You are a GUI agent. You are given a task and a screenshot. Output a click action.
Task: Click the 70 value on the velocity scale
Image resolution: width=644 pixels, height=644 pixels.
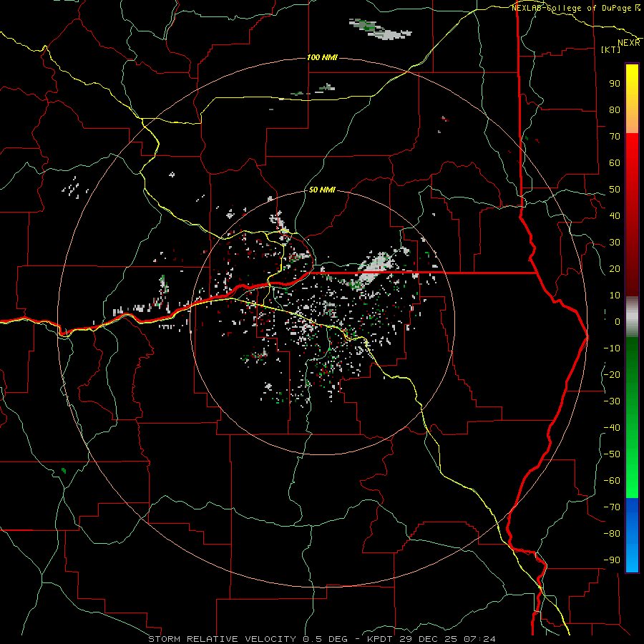click(615, 137)
